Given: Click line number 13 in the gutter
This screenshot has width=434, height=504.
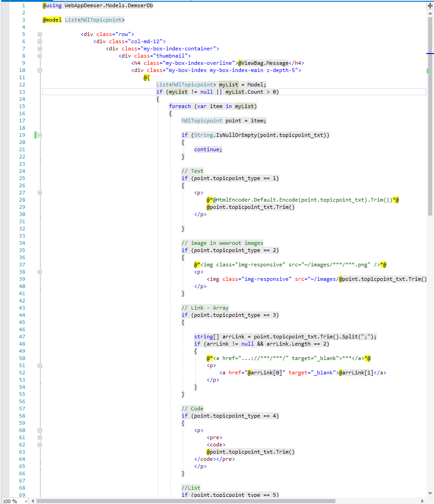Looking at the screenshot, I should tap(22, 92).
